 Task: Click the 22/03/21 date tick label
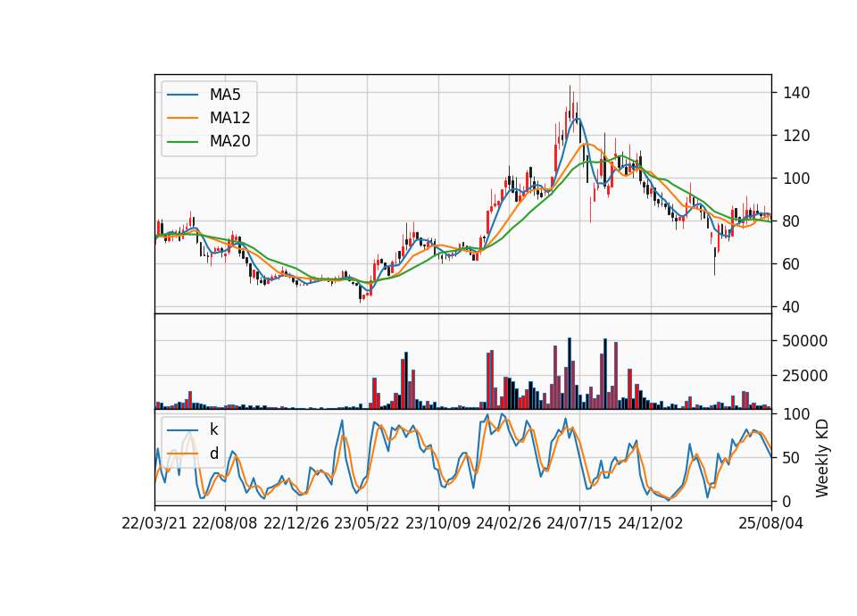coord(154,523)
